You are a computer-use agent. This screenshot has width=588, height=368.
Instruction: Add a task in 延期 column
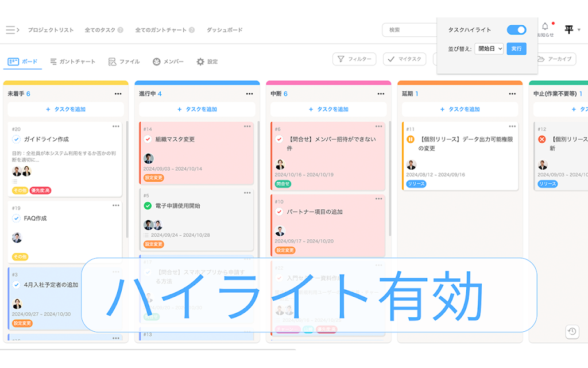pos(460,109)
